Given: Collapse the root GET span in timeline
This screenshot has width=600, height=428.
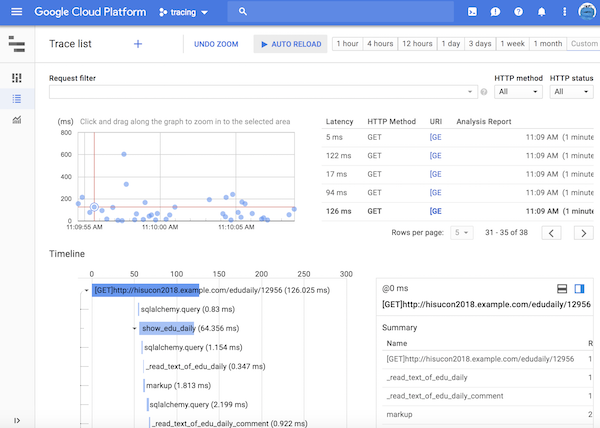Looking at the screenshot, I should [86, 290].
